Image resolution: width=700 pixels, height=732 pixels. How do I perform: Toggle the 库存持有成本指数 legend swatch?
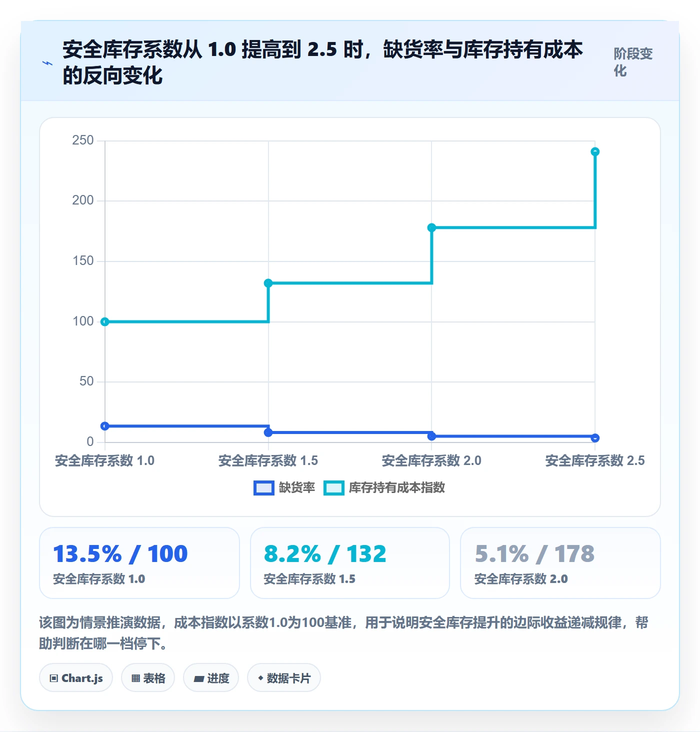pos(334,488)
